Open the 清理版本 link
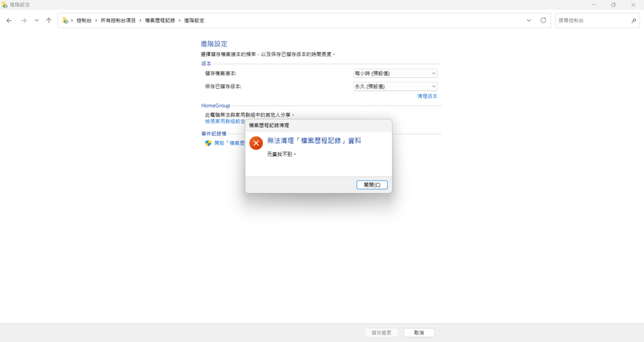 coord(427,96)
